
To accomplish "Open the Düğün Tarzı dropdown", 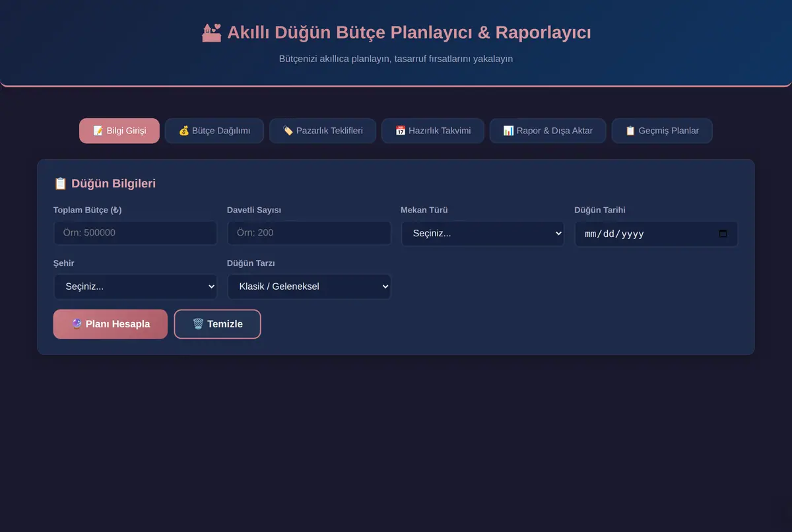I will pyautogui.click(x=309, y=286).
